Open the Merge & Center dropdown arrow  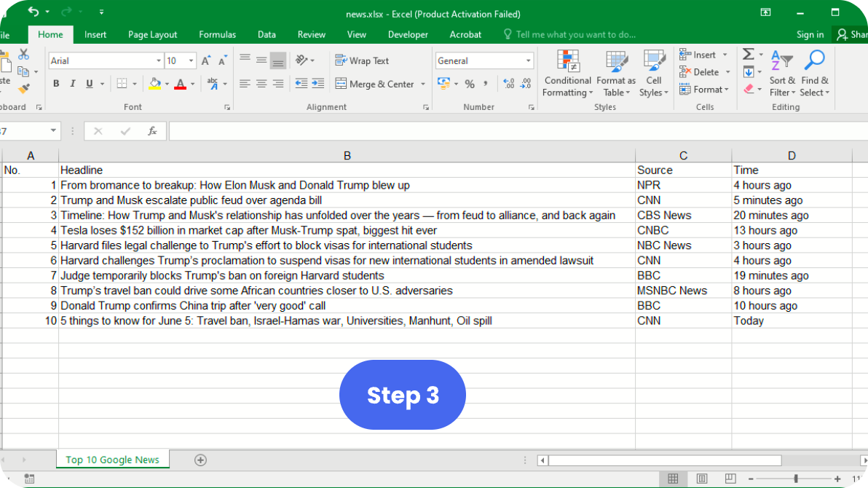[423, 84]
